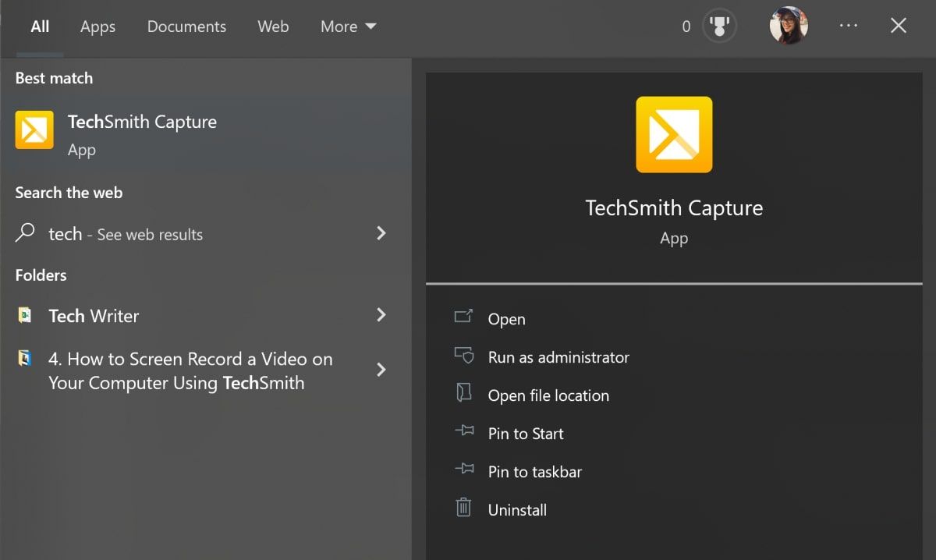Click the magnifying glass beside tech search

(x=25, y=233)
